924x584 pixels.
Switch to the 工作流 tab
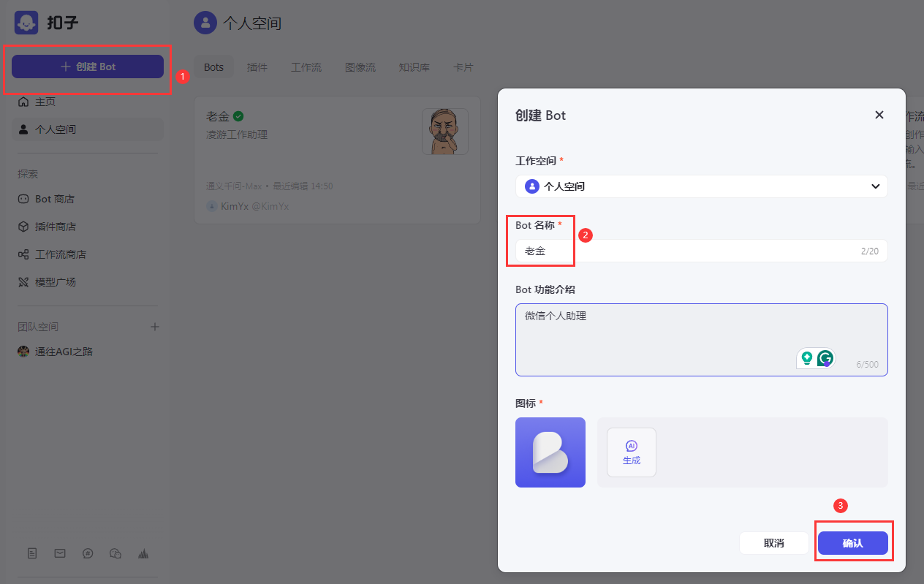pos(306,67)
